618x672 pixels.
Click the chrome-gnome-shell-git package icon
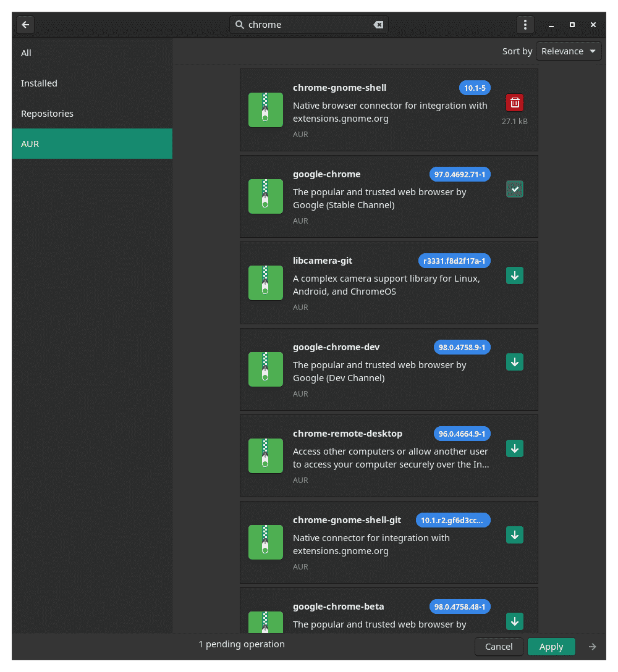pyautogui.click(x=266, y=542)
